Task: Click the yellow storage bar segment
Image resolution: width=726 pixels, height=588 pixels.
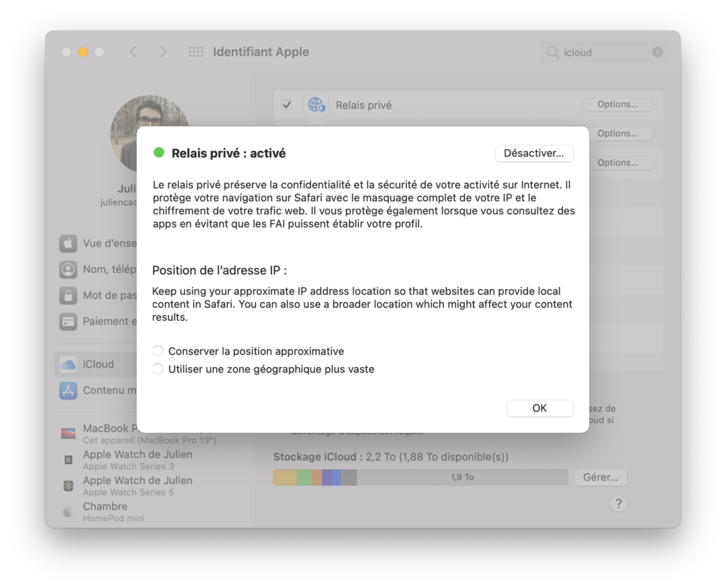Action: point(285,477)
